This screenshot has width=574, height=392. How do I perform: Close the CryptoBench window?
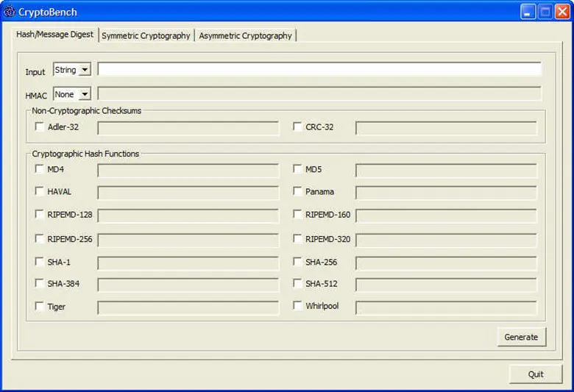tap(561, 12)
